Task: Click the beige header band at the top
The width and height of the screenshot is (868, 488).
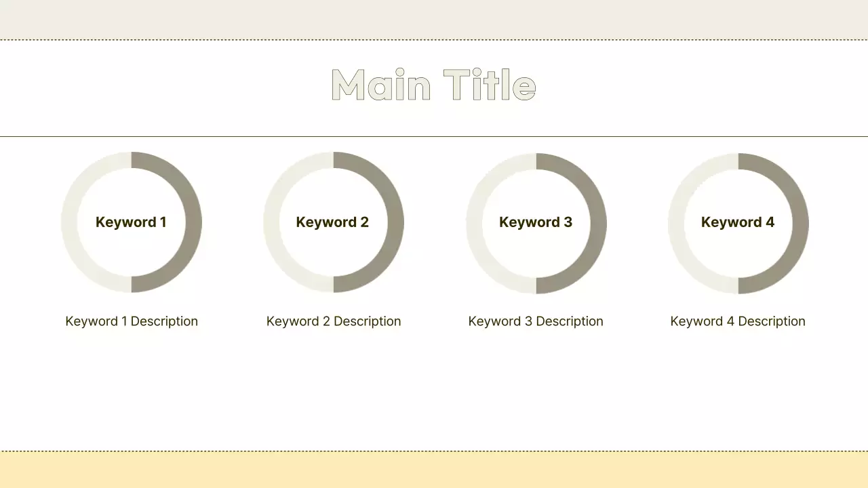Action: click(x=434, y=19)
